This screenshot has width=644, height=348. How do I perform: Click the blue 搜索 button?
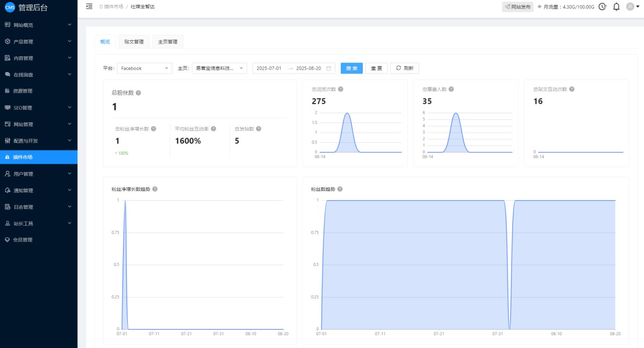352,68
